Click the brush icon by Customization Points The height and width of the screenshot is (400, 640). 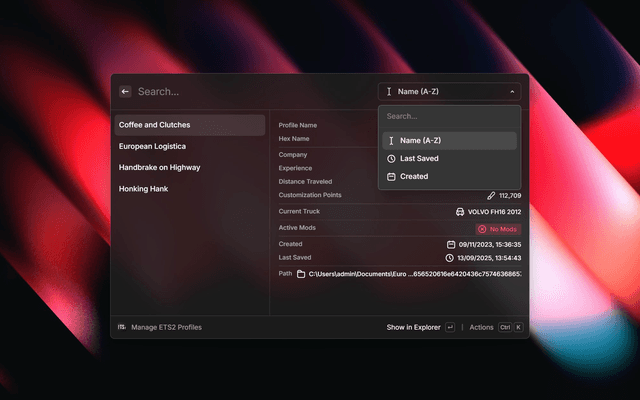(490, 196)
